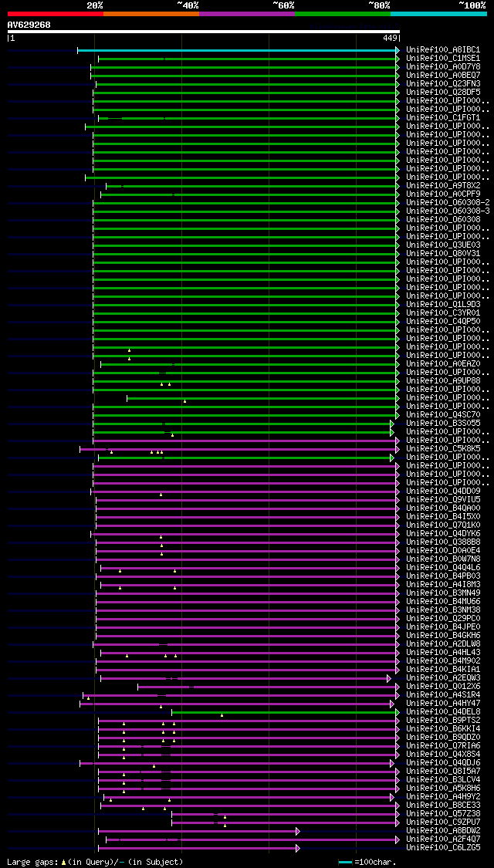494x868 pixels.
Task: Select the UniRef100_A0D7Y8 entry
Action: [x=443, y=66]
